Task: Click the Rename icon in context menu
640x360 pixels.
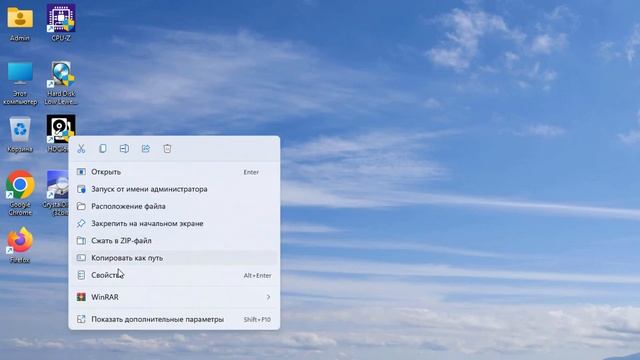Action: tap(124, 149)
